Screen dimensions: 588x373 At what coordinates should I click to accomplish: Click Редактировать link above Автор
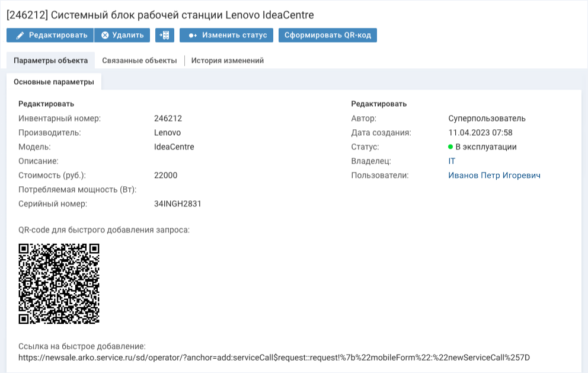[379, 104]
